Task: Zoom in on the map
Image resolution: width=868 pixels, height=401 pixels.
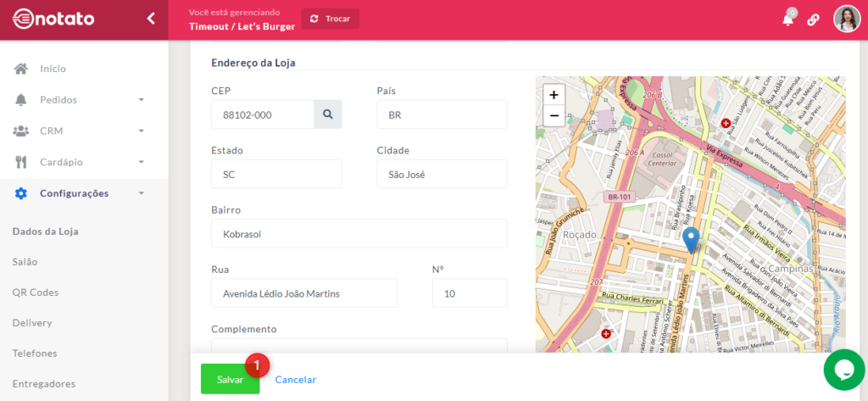Action: [x=554, y=95]
